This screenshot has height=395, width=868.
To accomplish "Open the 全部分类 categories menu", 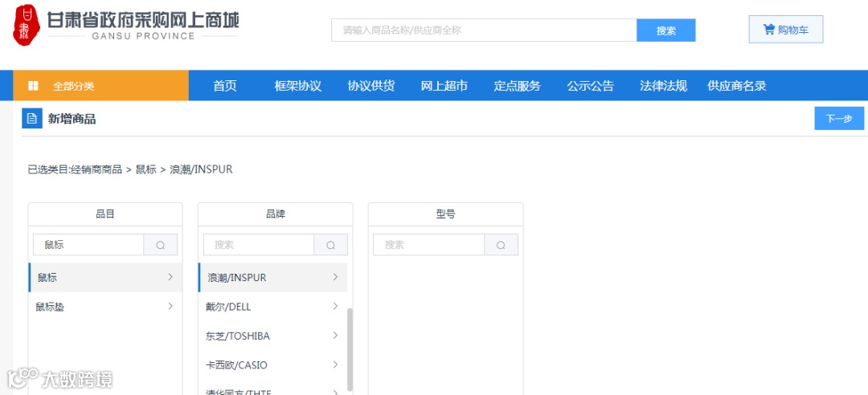I will [x=100, y=86].
